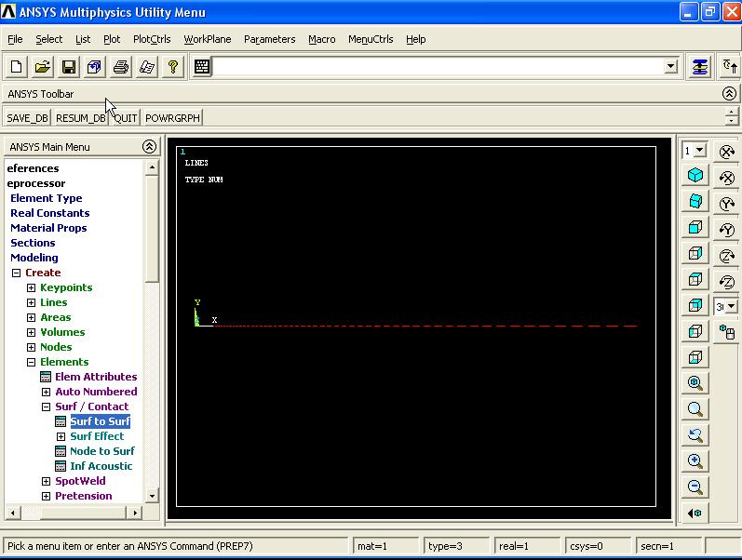The height and width of the screenshot is (560, 742).
Task: Click in the ANSYS command input field
Action: click(438, 67)
